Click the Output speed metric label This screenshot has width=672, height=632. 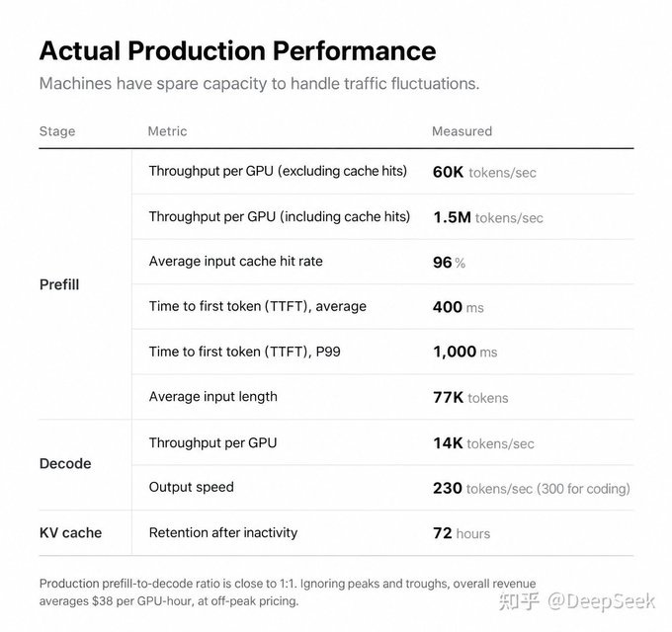pyautogui.click(x=191, y=487)
